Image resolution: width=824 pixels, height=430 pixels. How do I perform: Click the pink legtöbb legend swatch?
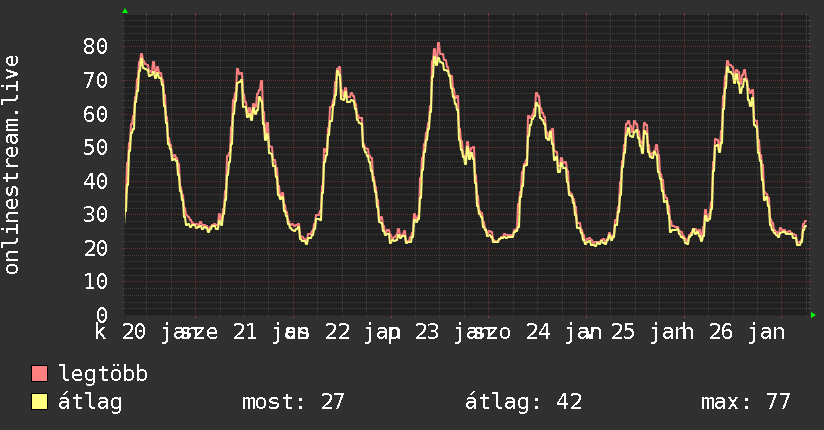coord(39,373)
